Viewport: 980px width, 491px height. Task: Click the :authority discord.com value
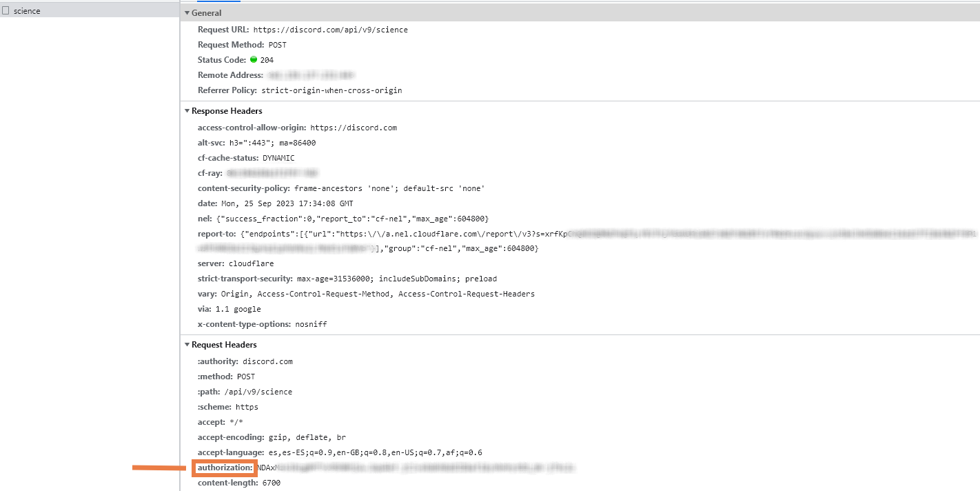270,361
